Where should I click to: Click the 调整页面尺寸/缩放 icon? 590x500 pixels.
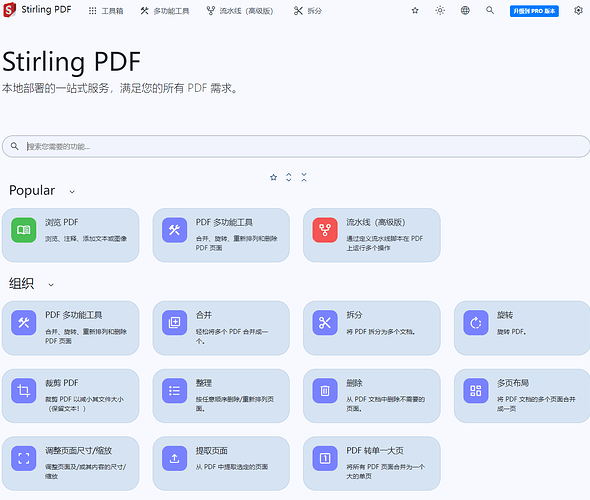tap(24, 458)
